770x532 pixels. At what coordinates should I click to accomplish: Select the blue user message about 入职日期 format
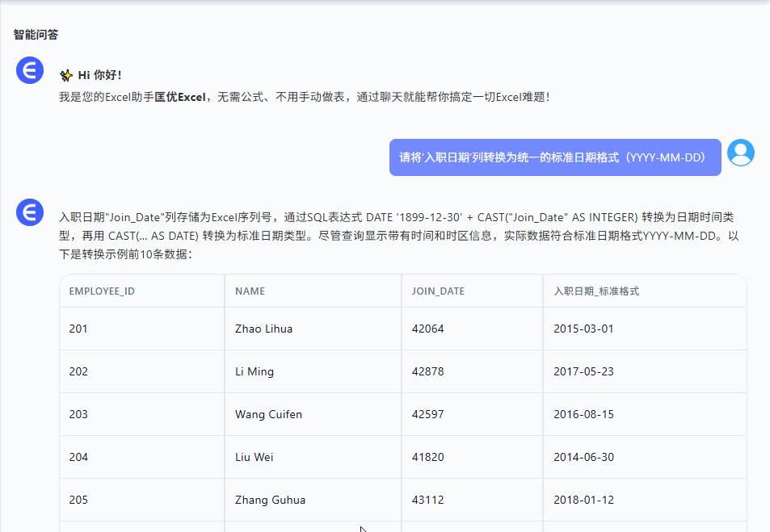coord(555,157)
